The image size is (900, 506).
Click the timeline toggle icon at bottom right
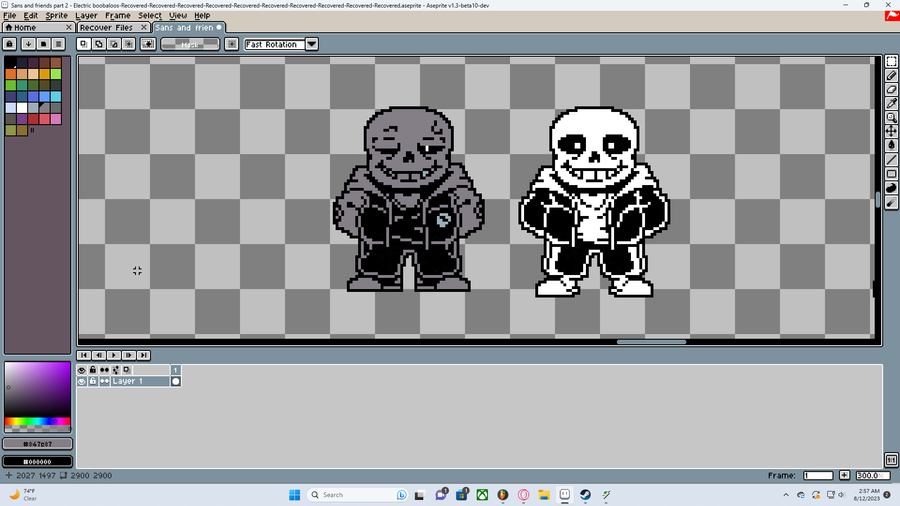(x=891, y=460)
